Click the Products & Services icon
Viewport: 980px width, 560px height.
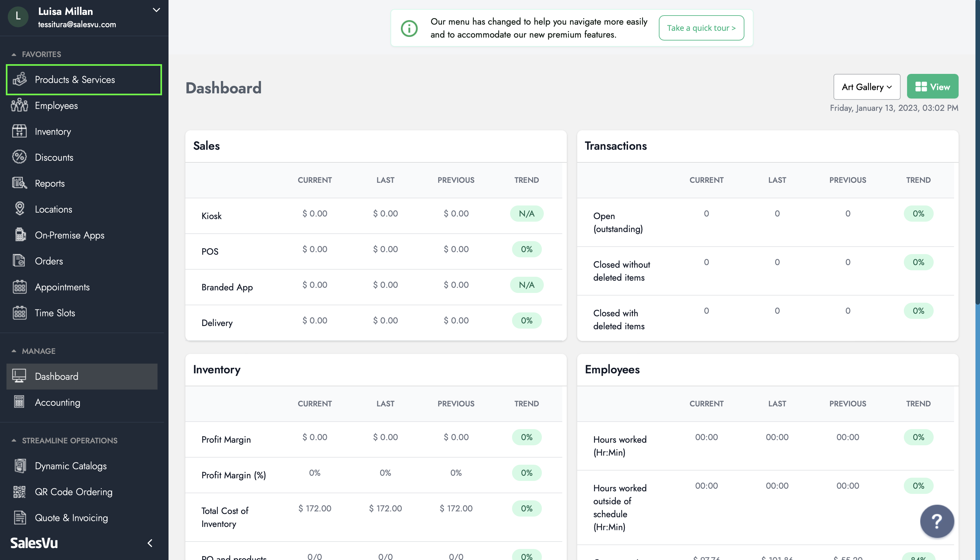coord(19,79)
